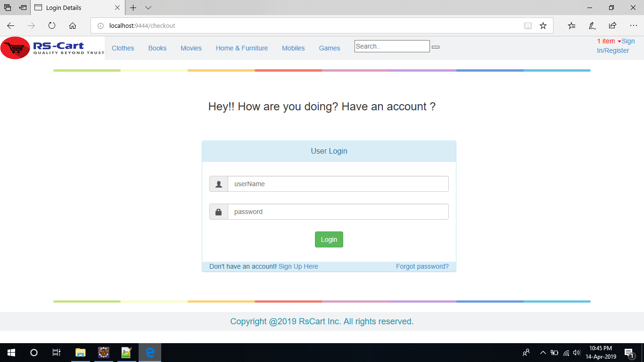Show tab previews chevron
644x362 pixels.
(x=148, y=8)
